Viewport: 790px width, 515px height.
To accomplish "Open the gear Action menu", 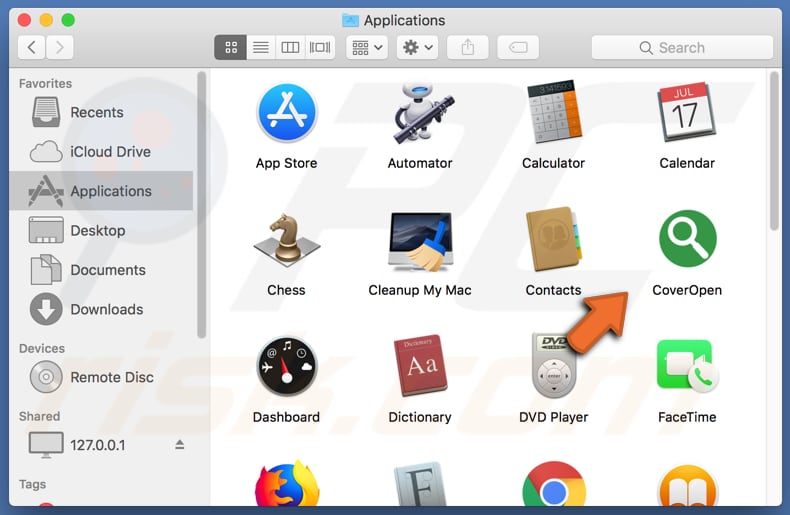I will click(417, 47).
